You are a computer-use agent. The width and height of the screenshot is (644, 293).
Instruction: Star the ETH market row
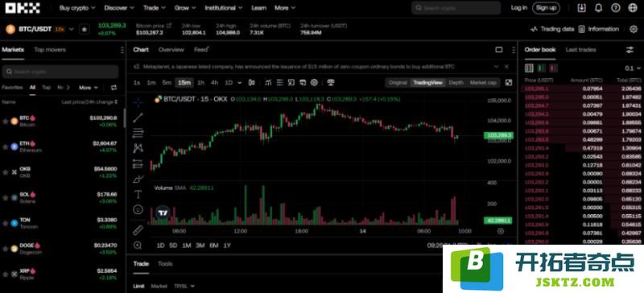(6, 146)
